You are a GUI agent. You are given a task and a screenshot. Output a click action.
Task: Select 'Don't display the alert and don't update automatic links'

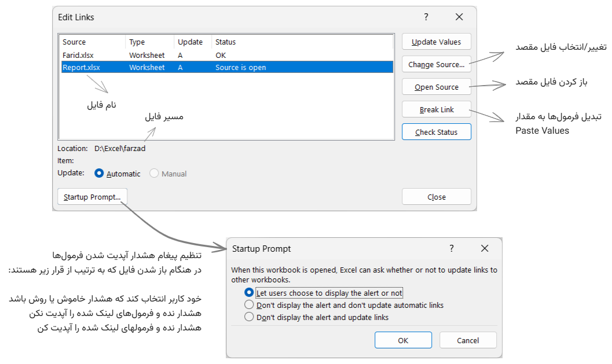[250, 305]
